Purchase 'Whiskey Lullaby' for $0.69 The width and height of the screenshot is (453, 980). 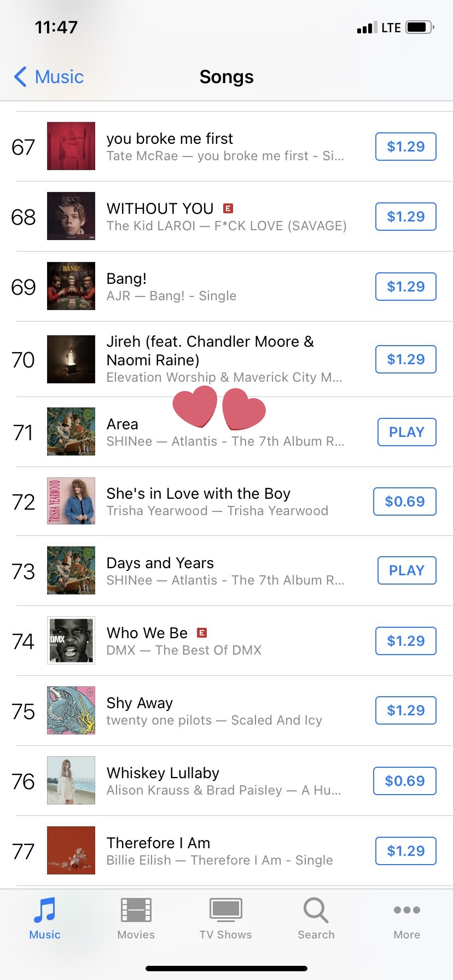click(404, 781)
